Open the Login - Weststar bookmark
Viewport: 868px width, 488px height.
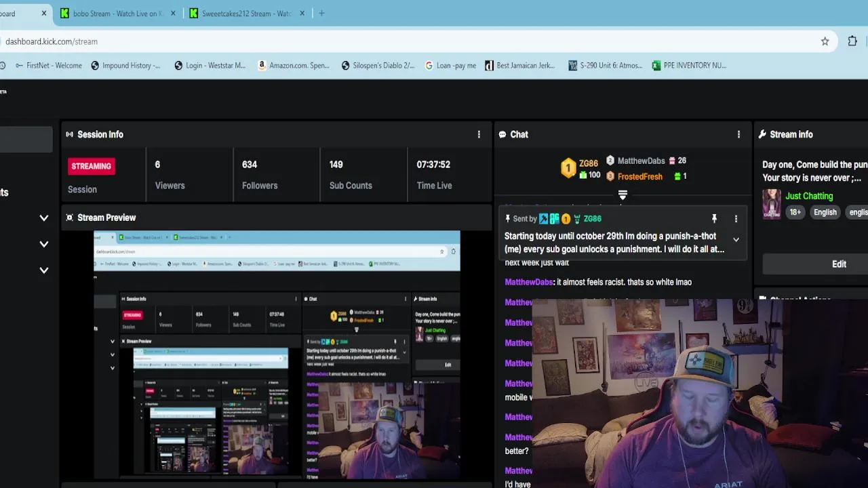[x=210, y=66]
